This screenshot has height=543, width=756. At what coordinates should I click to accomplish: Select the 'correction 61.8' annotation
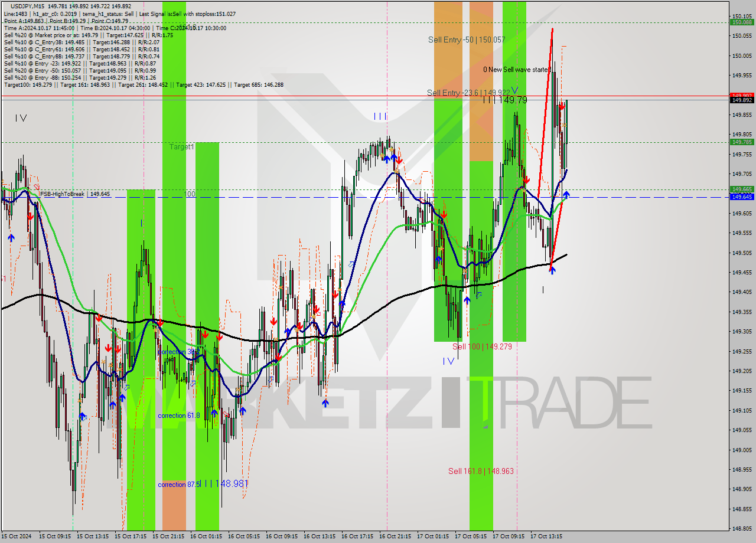[x=178, y=416]
